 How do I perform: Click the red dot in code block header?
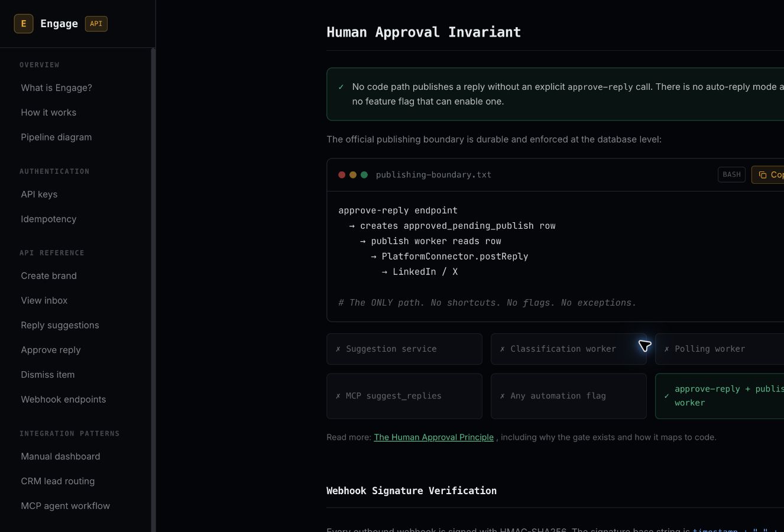(x=342, y=174)
